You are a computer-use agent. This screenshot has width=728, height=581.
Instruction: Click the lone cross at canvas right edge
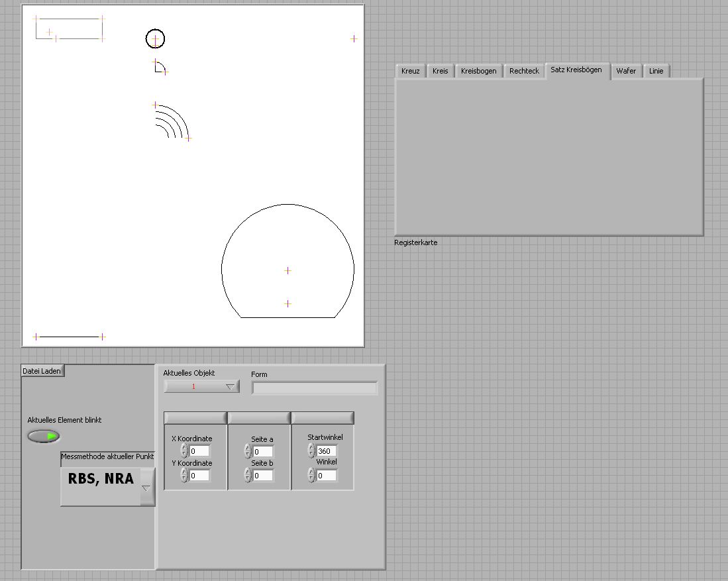(354, 38)
